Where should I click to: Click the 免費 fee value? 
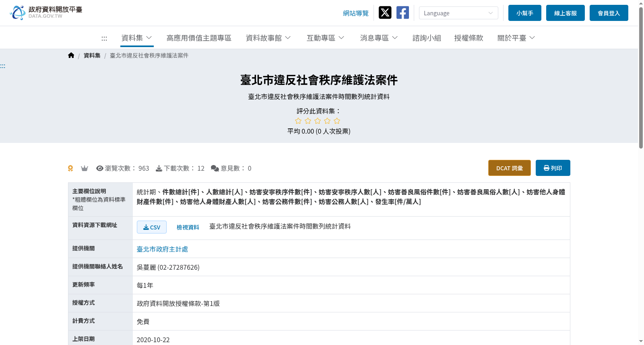143,322
